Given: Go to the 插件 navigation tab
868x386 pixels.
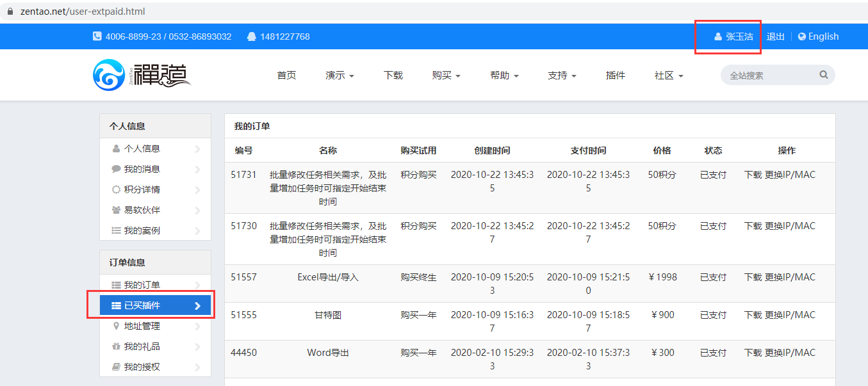Looking at the screenshot, I should [615, 76].
